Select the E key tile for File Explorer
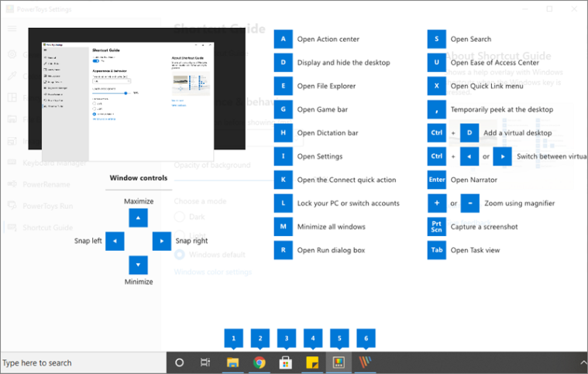The width and height of the screenshot is (588, 374). click(x=283, y=86)
